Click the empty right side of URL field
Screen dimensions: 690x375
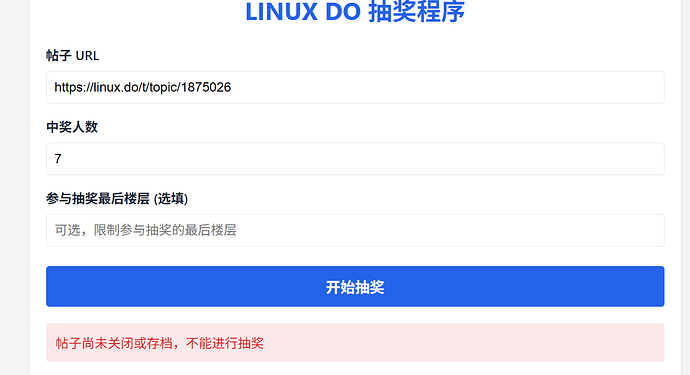(x=484, y=88)
